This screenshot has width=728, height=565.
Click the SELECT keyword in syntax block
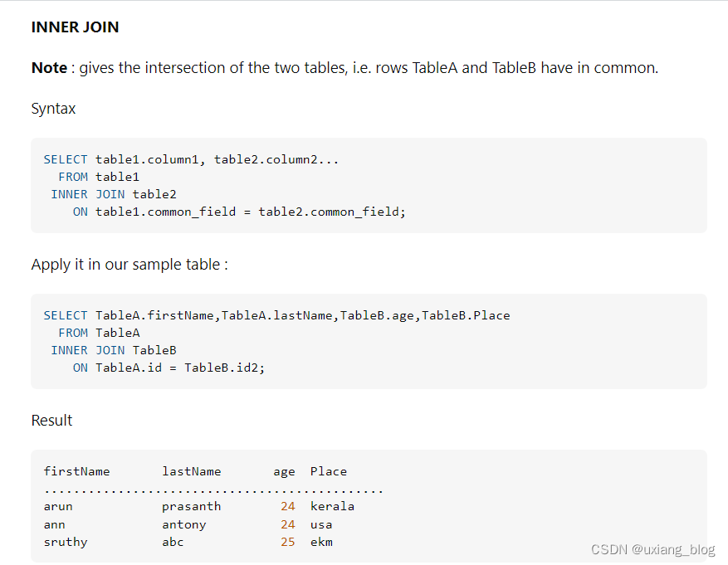(x=65, y=159)
